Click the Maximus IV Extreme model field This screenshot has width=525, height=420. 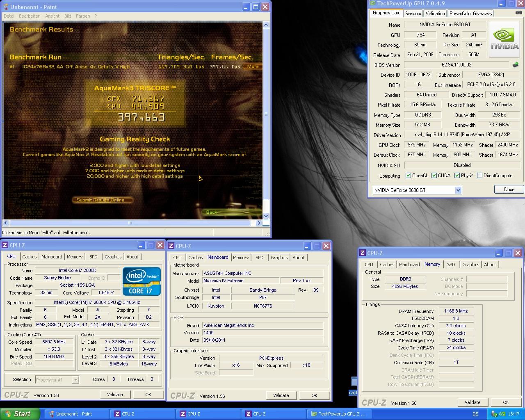(x=241, y=281)
